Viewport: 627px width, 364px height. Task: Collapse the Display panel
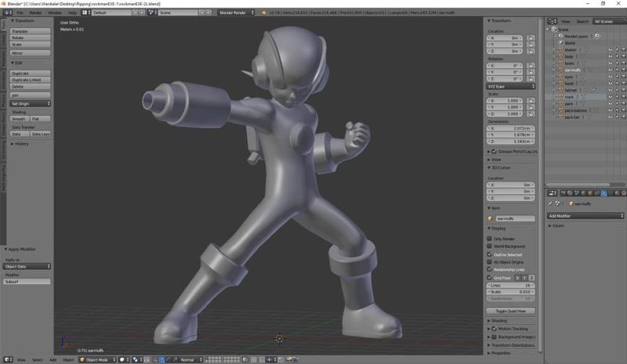[497, 228]
